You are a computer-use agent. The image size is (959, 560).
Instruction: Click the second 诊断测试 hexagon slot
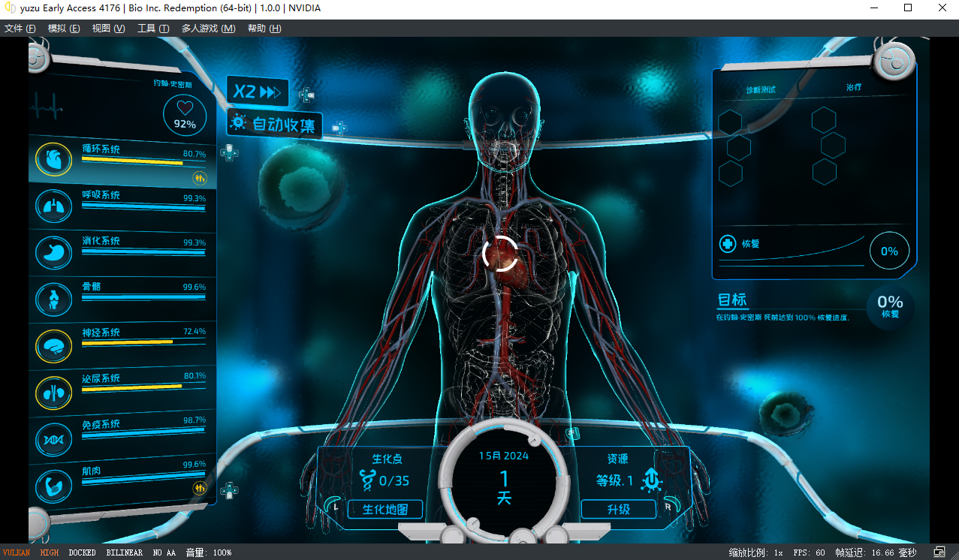point(739,147)
